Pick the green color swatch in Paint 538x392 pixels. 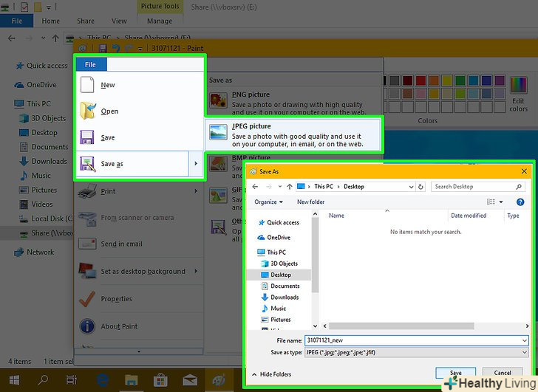pos(460,81)
